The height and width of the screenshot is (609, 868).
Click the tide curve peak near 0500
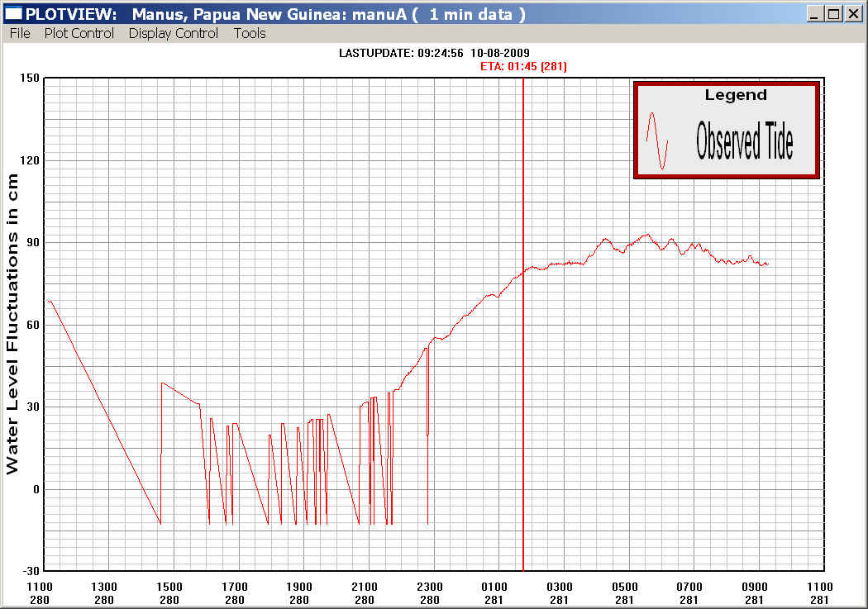point(646,235)
